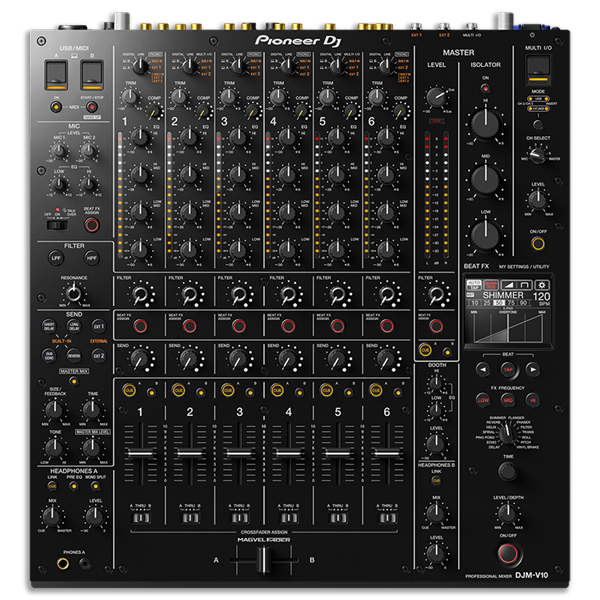Click channel 5 input selector knob

[x=338, y=67]
